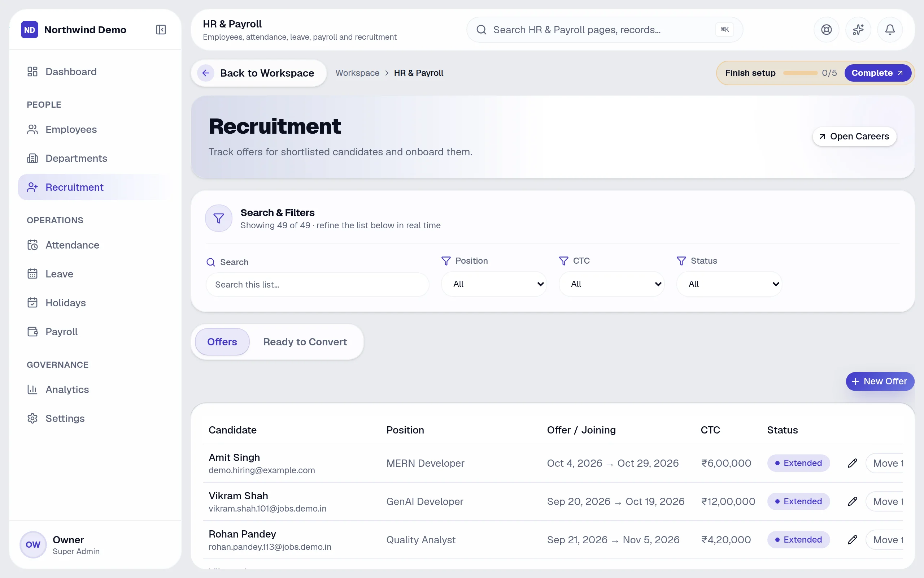Go to Employees page
The height and width of the screenshot is (578, 924).
pos(95,129)
